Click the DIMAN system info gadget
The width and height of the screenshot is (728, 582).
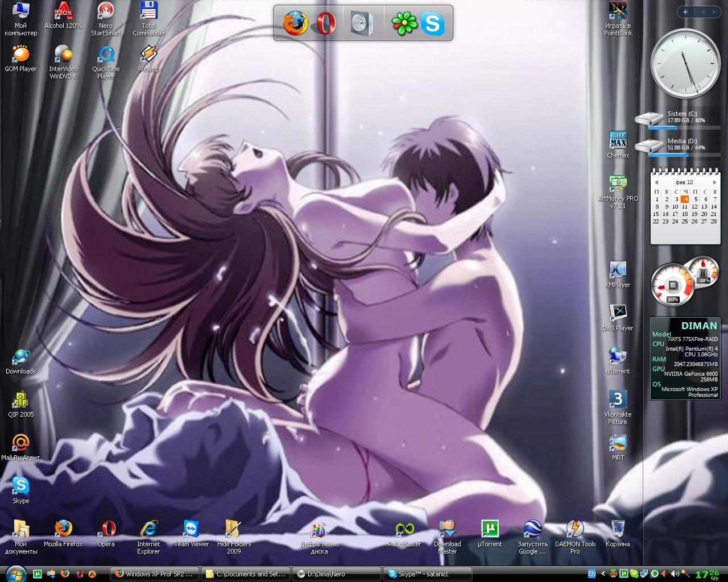click(x=685, y=359)
